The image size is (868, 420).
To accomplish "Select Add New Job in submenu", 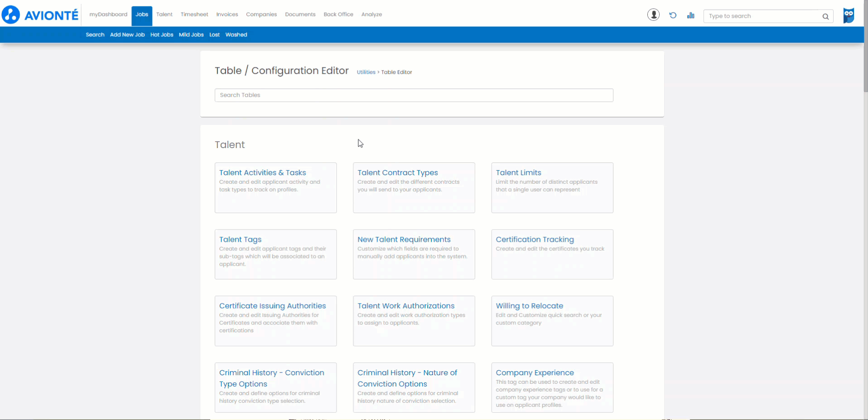I will 127,35.
